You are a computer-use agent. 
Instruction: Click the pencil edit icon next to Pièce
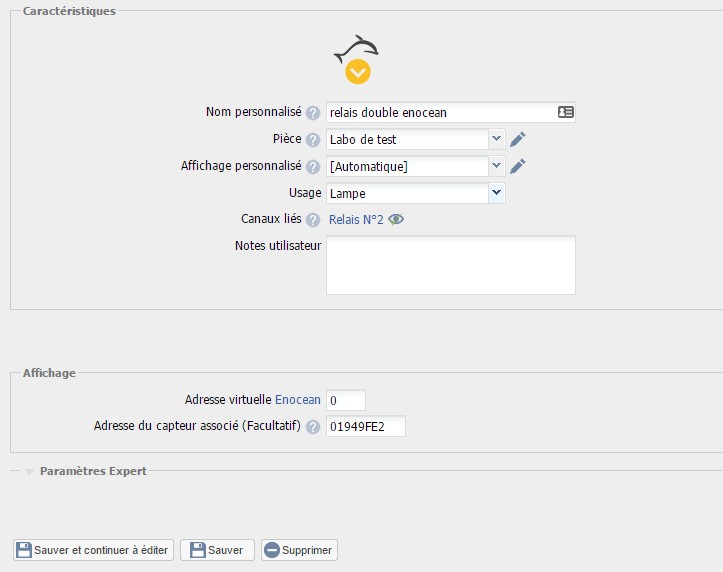[x=517, y=139]
